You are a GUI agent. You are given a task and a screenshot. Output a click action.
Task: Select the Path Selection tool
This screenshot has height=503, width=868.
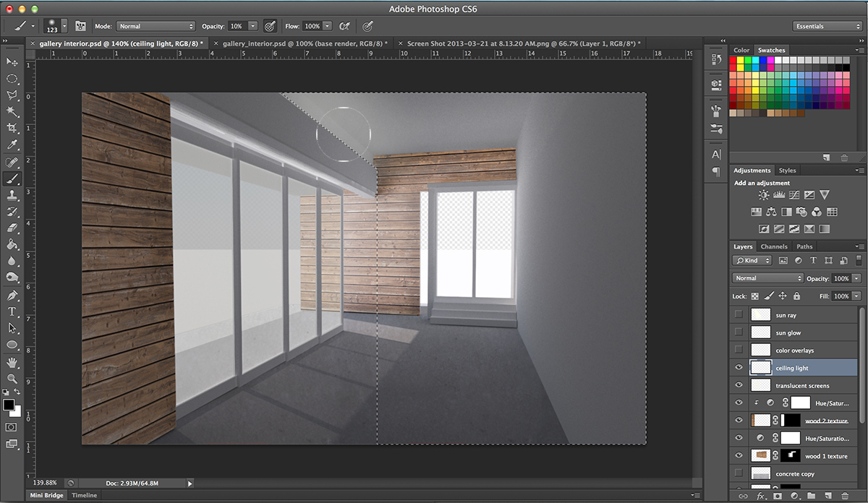click(12, 328)
